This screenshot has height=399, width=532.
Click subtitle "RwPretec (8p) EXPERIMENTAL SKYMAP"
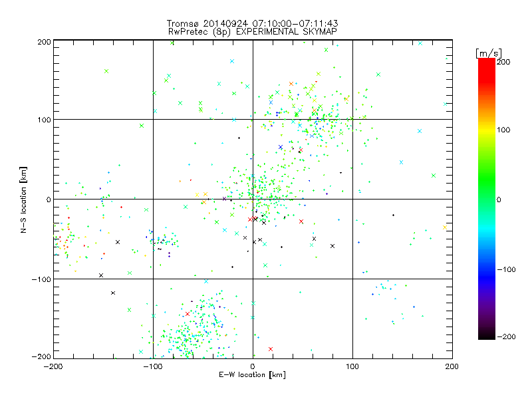[x=253, y=31]
